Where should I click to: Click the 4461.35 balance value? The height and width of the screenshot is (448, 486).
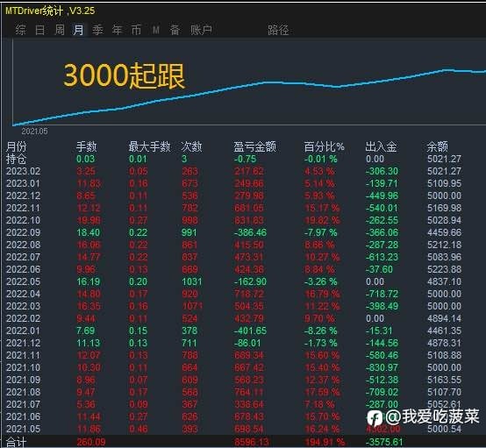[x=444, y=331]
